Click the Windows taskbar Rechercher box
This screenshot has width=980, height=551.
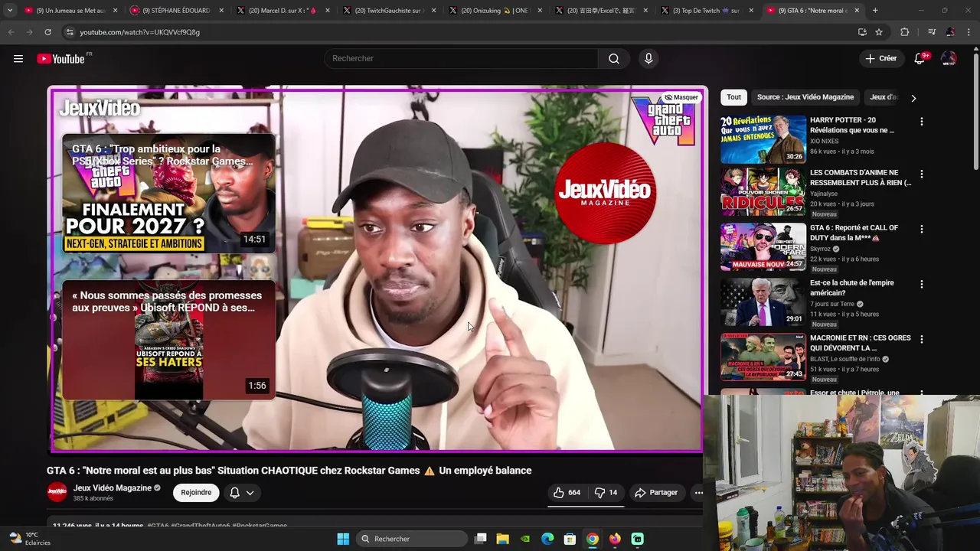point(413,539)
